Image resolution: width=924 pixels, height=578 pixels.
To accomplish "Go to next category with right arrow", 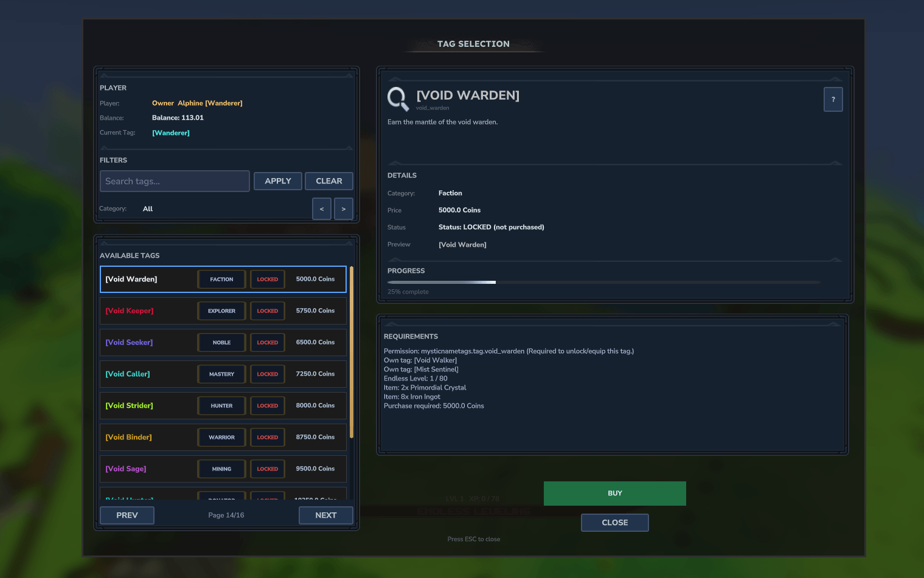I will pos(344,209).
